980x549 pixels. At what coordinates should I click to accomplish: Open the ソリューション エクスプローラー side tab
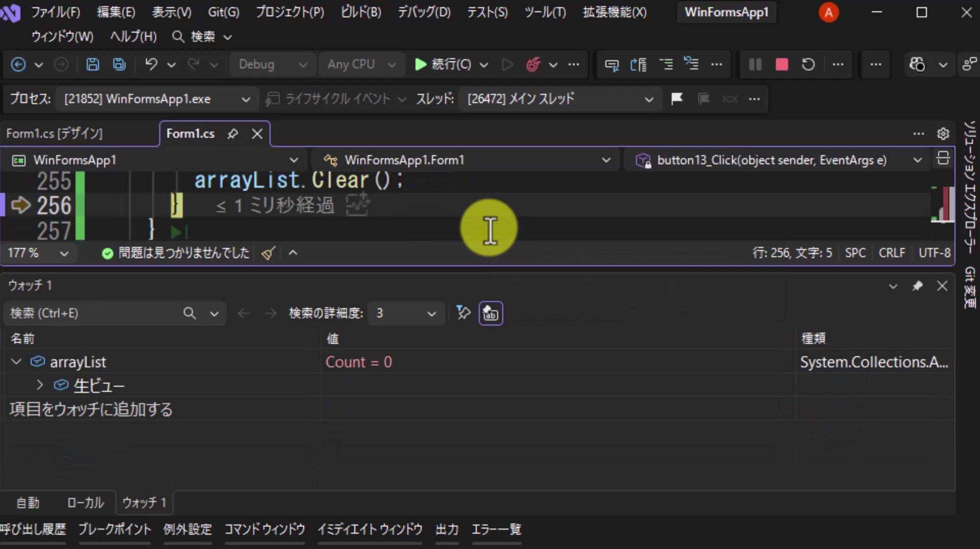[970, 188]
